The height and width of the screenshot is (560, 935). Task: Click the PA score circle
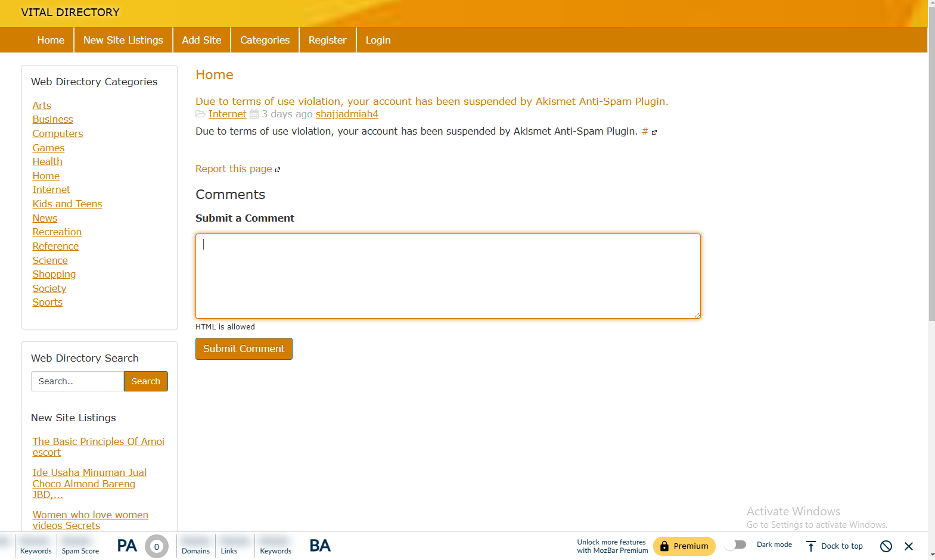click(x=157, y=546)
